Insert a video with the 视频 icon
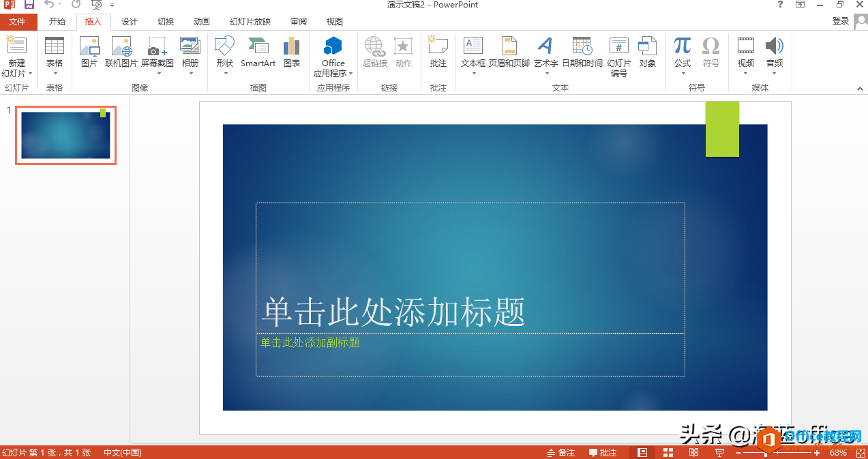The width and height of the screenshot is (868, 459). [x=745, y=49]
